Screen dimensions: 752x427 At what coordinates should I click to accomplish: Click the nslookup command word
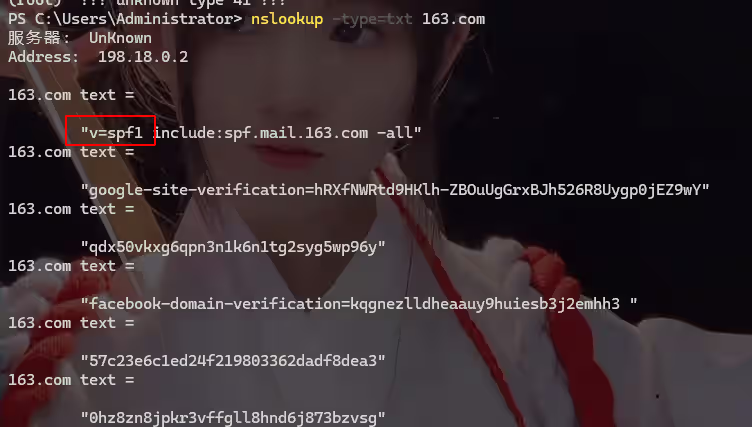click(x=287, y=20)
